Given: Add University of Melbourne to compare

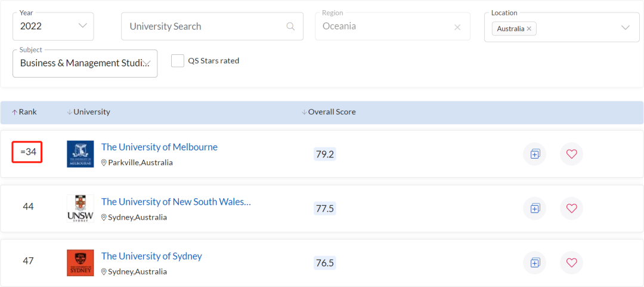Looking at the screenshot, I should (x=535, y=154).
